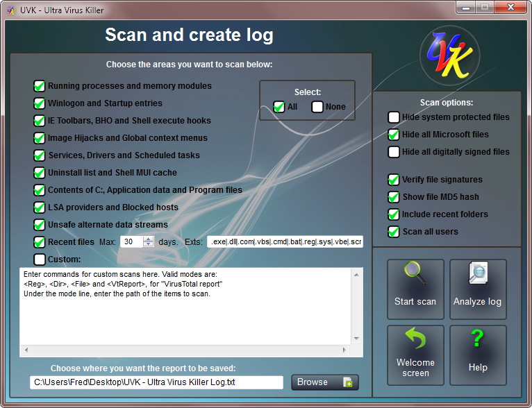Click custom box scroll down arrow
532x408 pixels.
[x=356, y=338]
